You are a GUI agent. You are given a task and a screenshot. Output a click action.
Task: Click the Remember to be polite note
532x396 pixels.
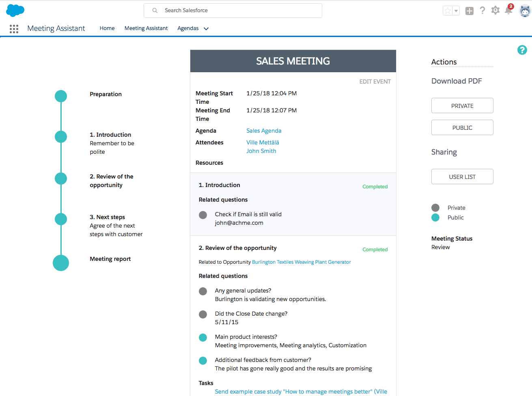point(112,148)
